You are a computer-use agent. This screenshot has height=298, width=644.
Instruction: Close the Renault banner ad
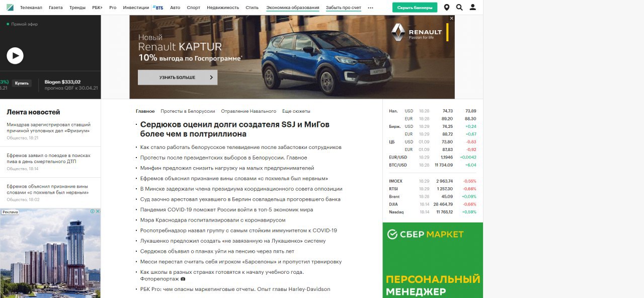[x=451, y=18]
